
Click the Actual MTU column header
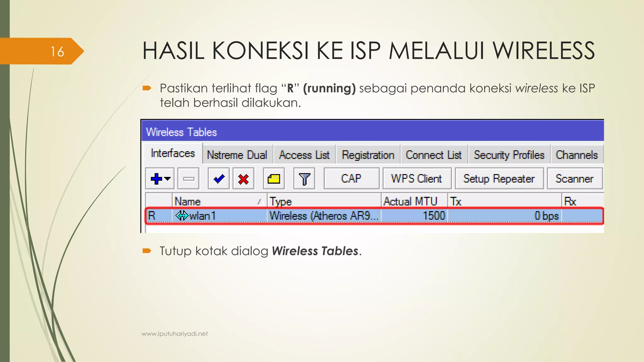414,201
